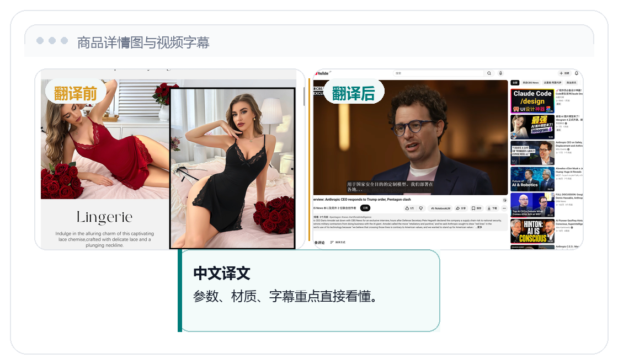The height and width of the screenshot is (364, 618).
Task: Select the 全部 filter chip
Action: [515, 83]
